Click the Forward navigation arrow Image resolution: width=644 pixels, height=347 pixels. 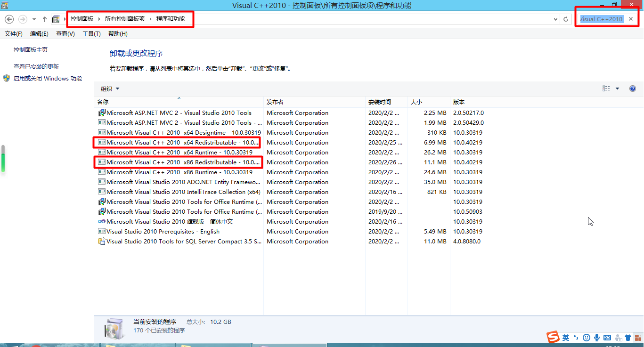pos(23,19)
